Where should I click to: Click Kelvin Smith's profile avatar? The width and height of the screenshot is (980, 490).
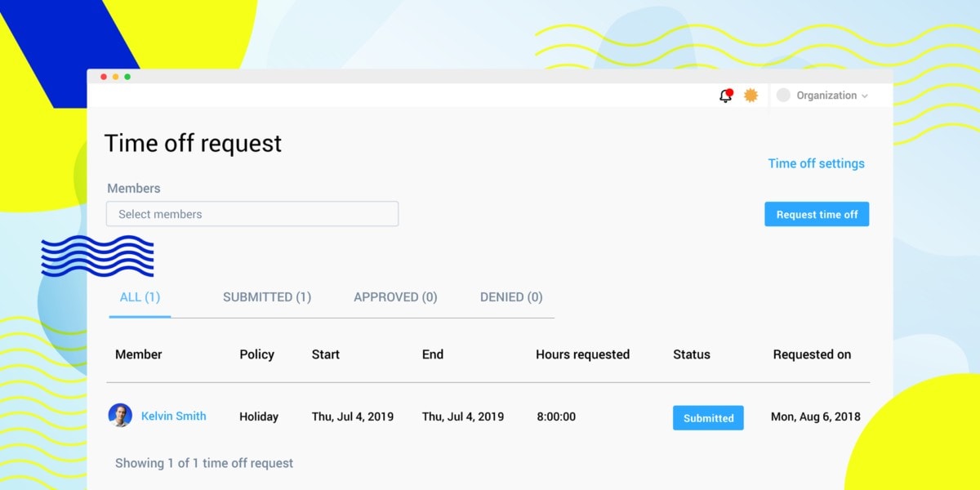[122, 416]
